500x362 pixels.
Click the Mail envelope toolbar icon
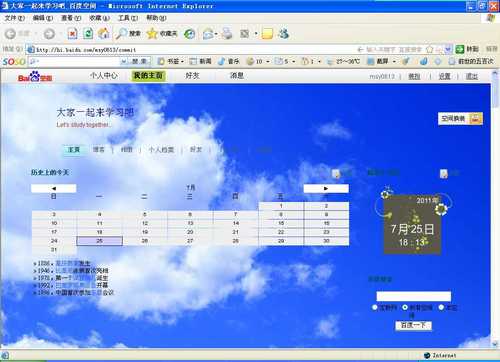(208, 34)
